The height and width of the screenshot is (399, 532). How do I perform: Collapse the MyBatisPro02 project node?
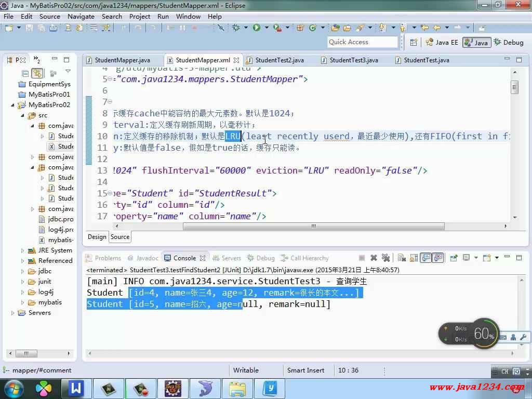click(x=13, y=105)
